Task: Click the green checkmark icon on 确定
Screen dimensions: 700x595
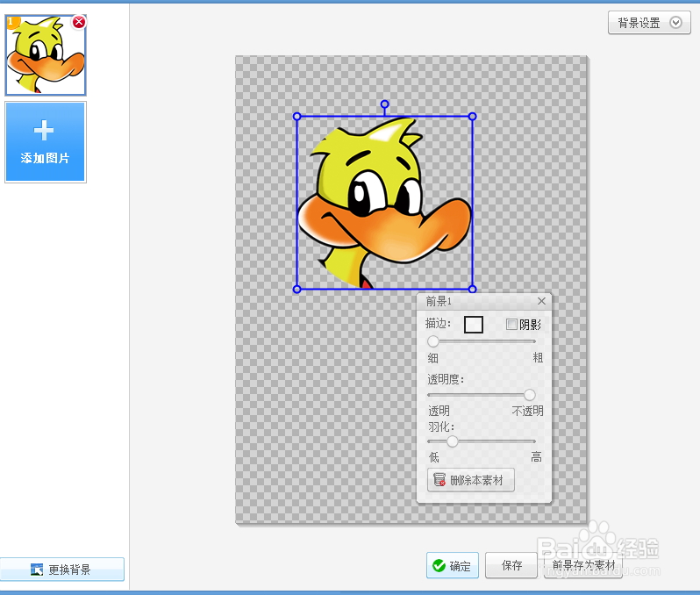Action: (x=439, y=565)
